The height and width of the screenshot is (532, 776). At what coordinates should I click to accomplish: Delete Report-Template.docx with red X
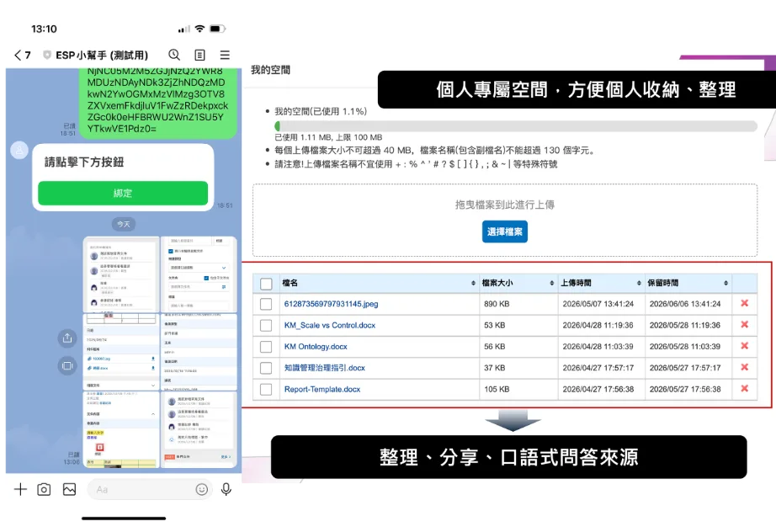pyautogui.click(x=744, y=389)
